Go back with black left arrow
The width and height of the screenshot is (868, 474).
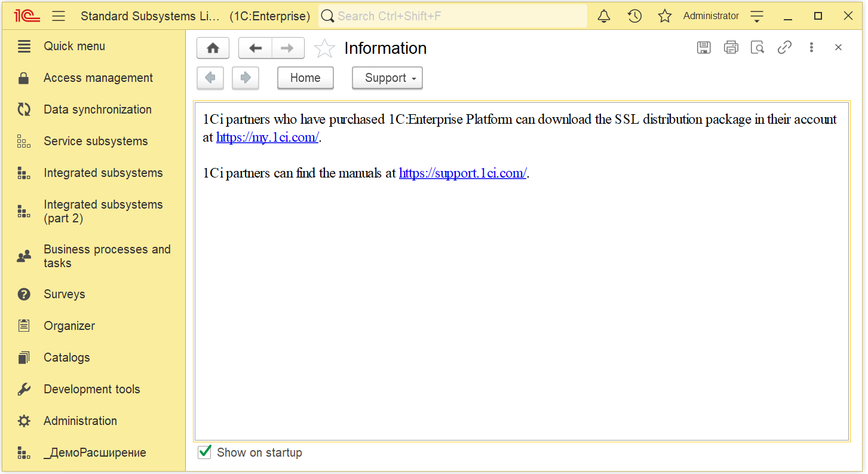[x=256, y=48]
